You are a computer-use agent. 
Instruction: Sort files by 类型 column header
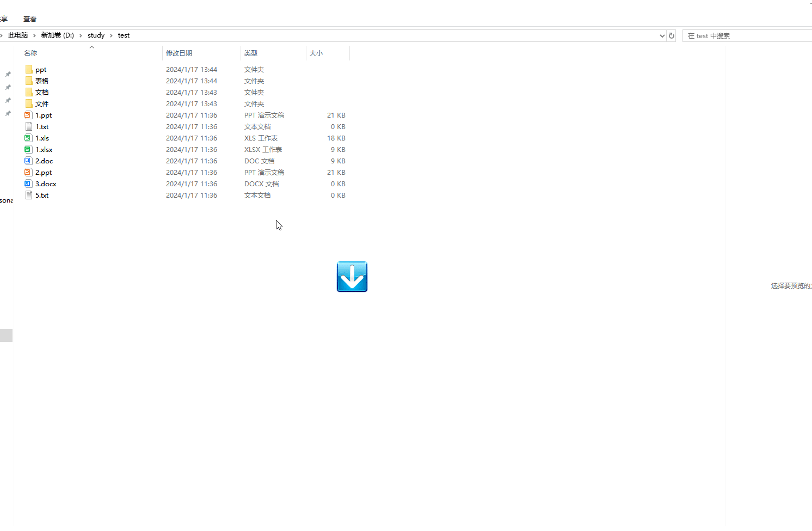tap(251, 53)
